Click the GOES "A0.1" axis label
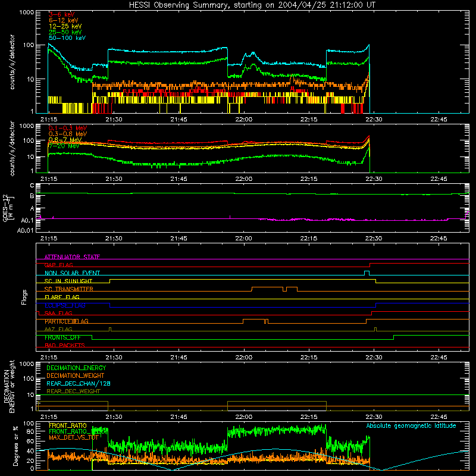476x476 pixels. pos(27,220)
